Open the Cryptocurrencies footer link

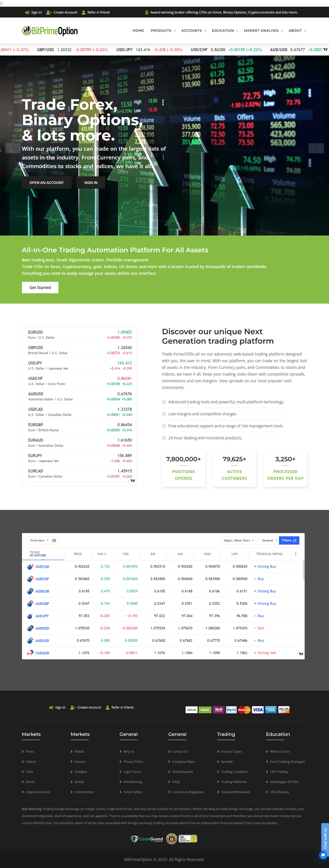click(x=38, y=792)
